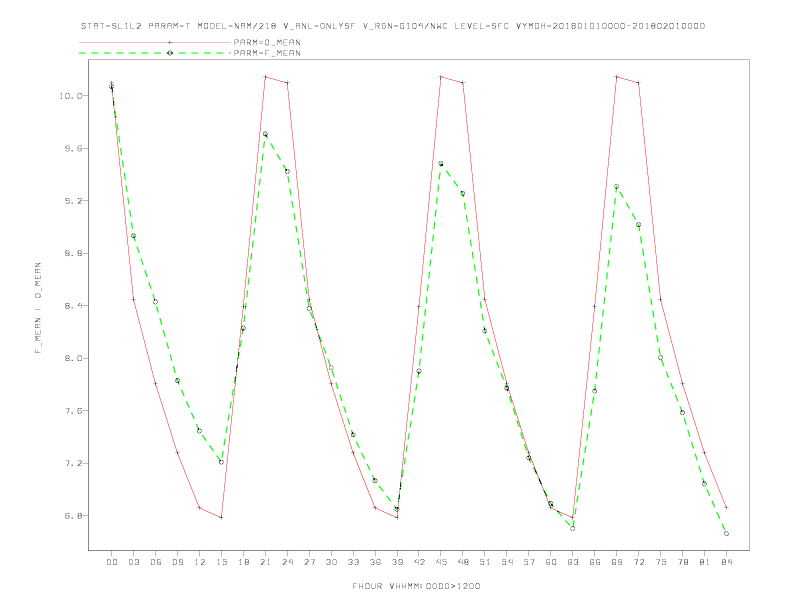The width and height of the screenshot is (792, 612).
Task: Click the y-axis tick label 8.0
Action: coord(74,359)
